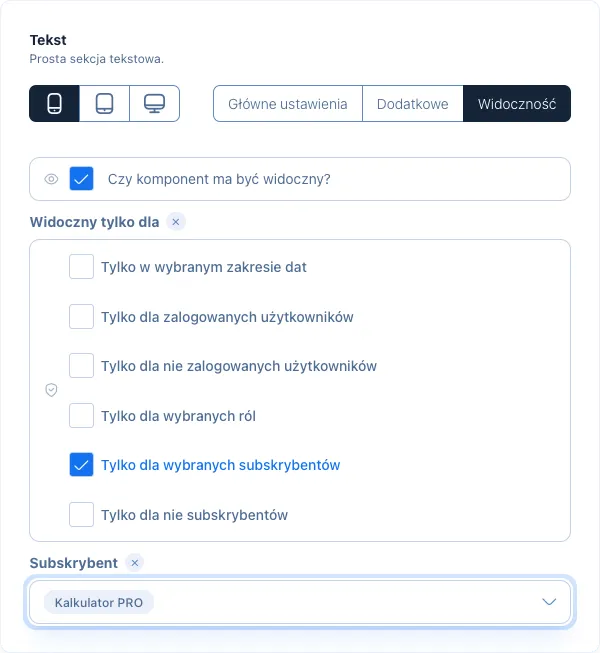Open the Subskrybent select field
600x653 pixels.
pyautogui.click(x=300, y=602)
